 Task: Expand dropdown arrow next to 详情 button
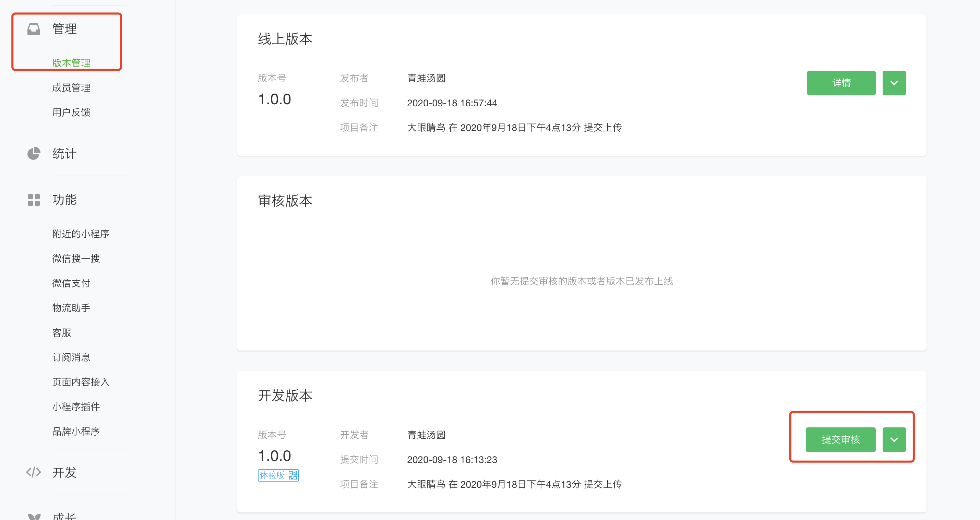(x=894, y=83)
